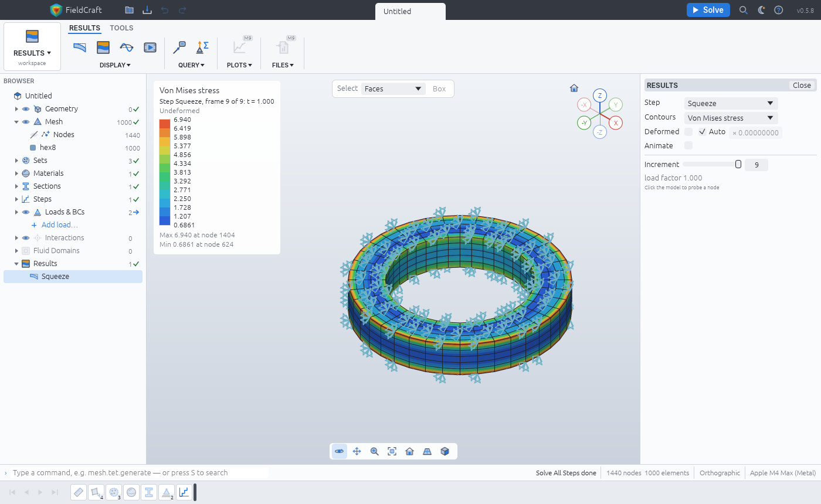Click the search magnifier in title bar
The image size is (821, 504).
coord(744,10)
